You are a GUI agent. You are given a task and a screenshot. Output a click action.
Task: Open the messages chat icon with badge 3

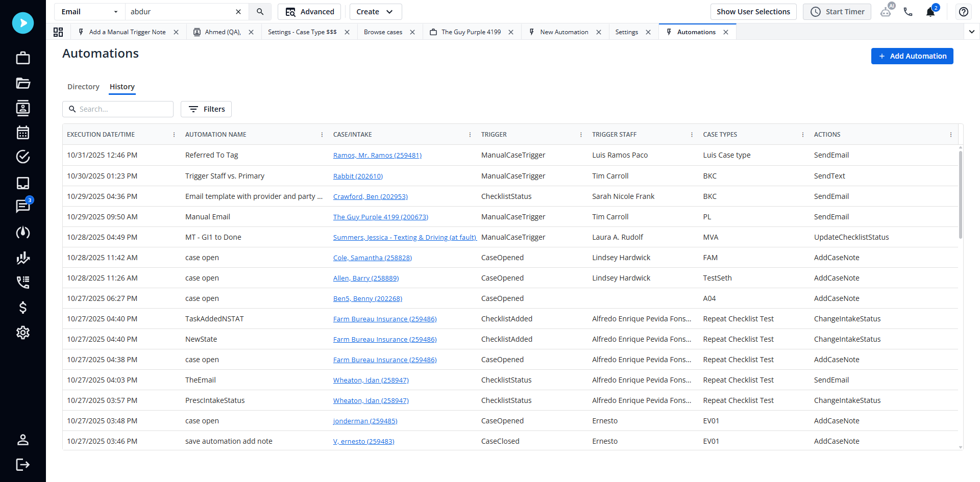click(23, 207)
